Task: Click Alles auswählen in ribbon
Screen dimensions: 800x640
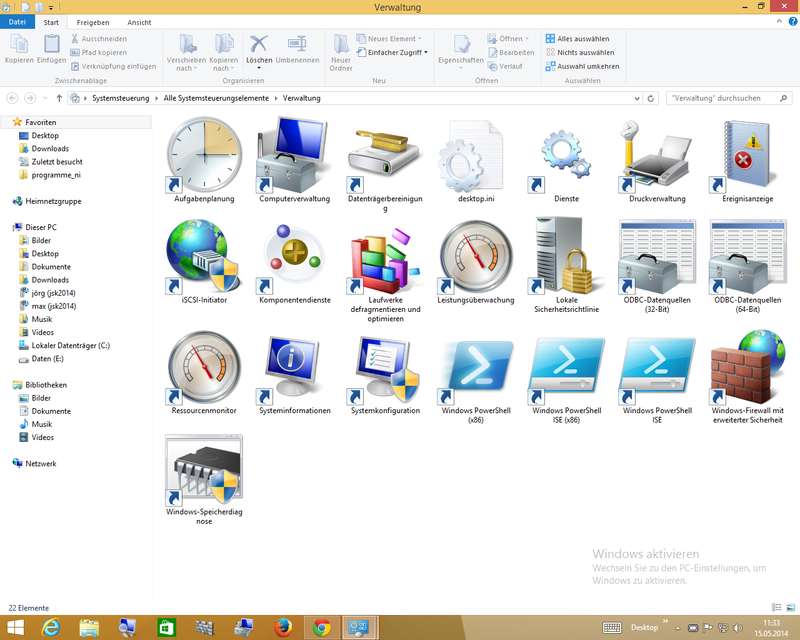Action: (x=580, y=38)
